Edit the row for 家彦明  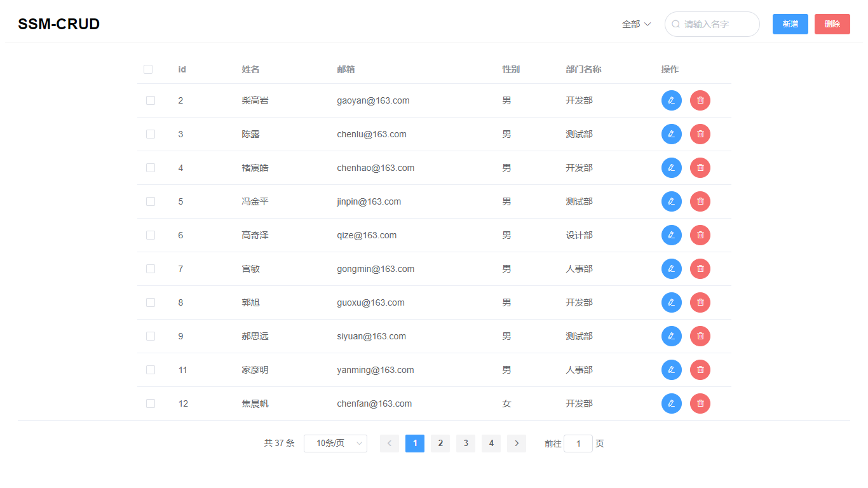[x=672, y=370]
